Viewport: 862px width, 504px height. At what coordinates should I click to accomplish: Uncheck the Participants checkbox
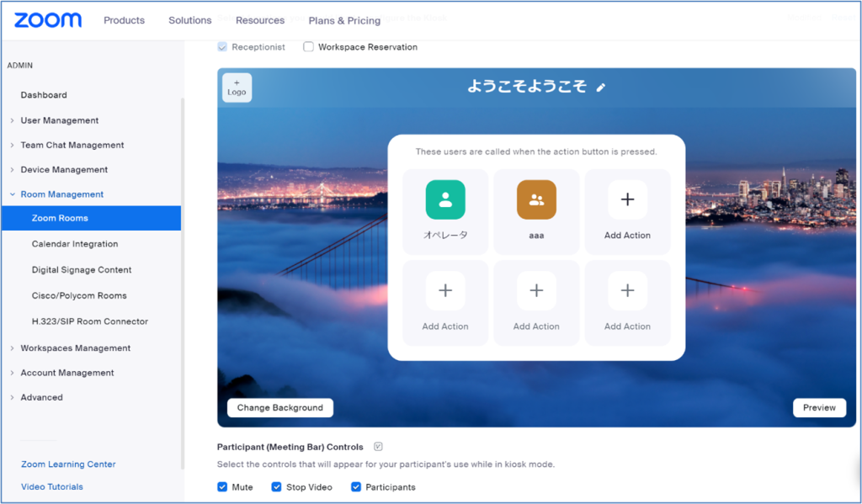click(x=356, y=487)
